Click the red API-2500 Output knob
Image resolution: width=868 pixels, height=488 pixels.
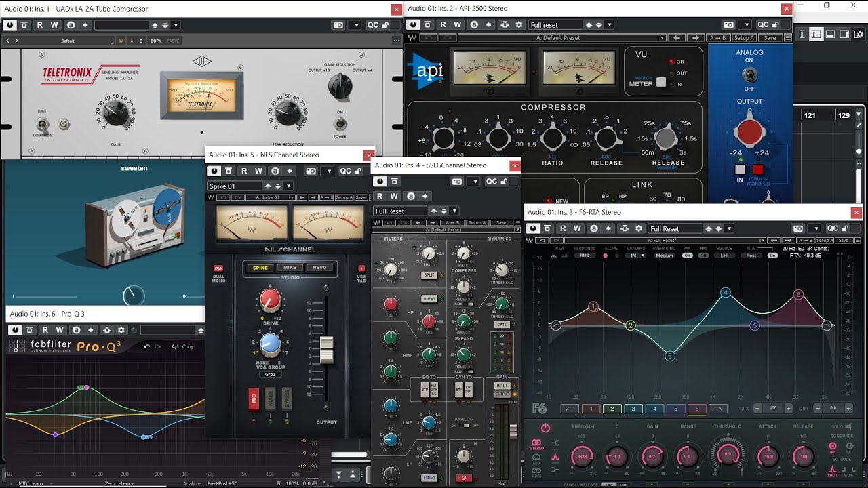pyautogui.click(x=749, y=131)
